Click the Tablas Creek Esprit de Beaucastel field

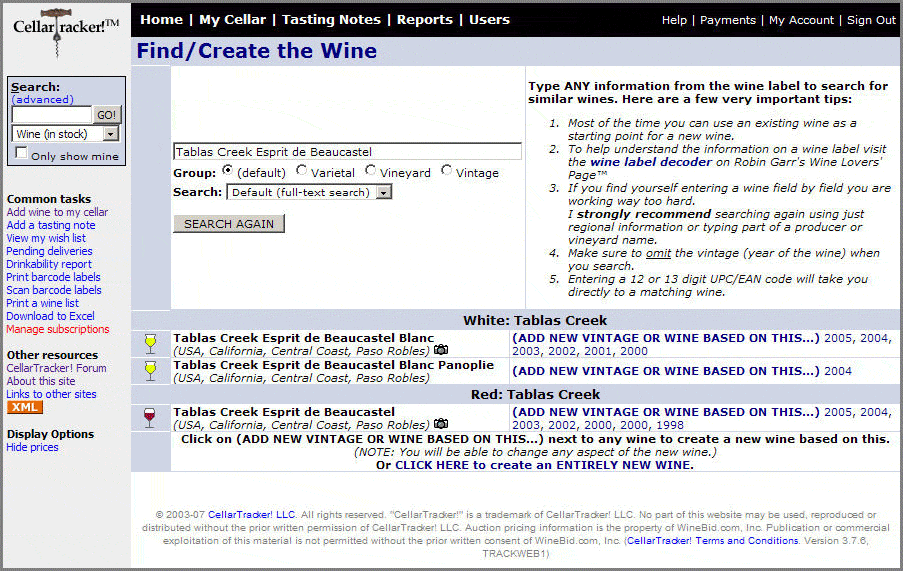pos(347,152)
